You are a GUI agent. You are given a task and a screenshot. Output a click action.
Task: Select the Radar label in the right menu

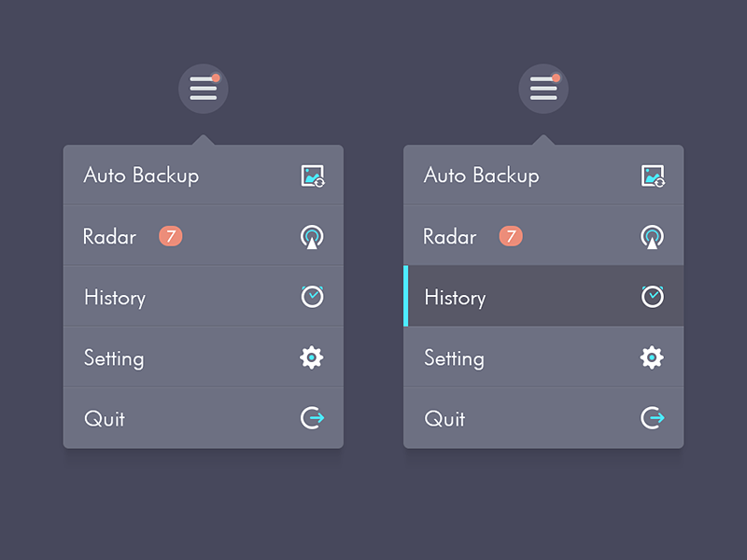450,237
